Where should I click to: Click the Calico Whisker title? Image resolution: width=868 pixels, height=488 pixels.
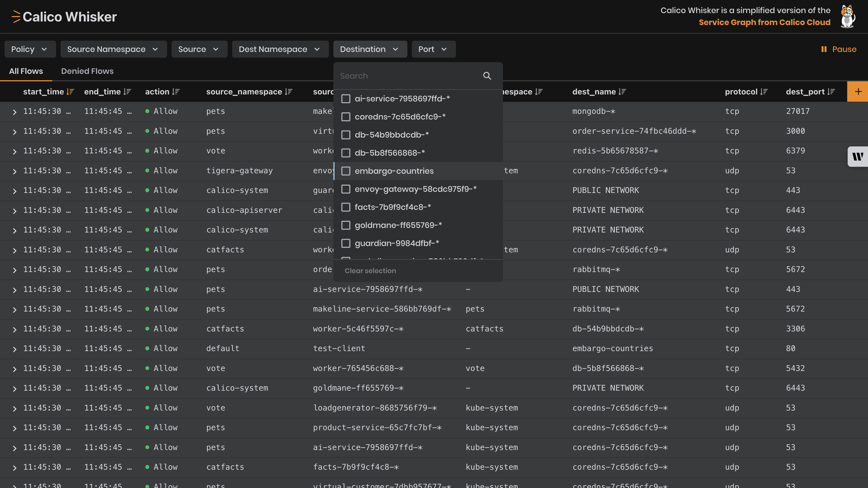click(69, 16)
